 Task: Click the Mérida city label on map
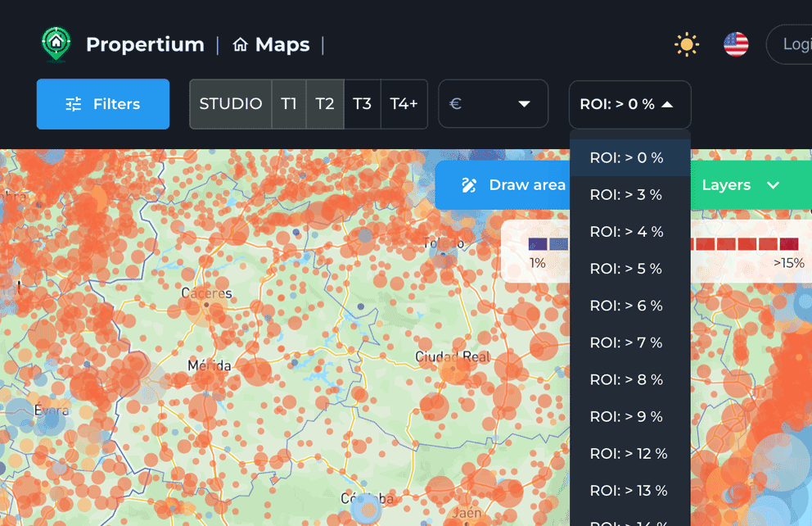[210, 365]
